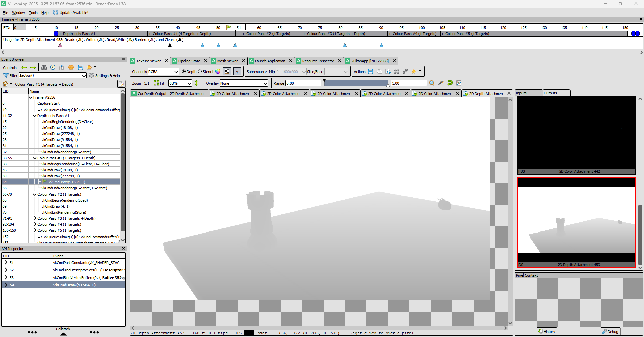Click the range reset green arrow icon
644x337 pixels.
(450, 83)
